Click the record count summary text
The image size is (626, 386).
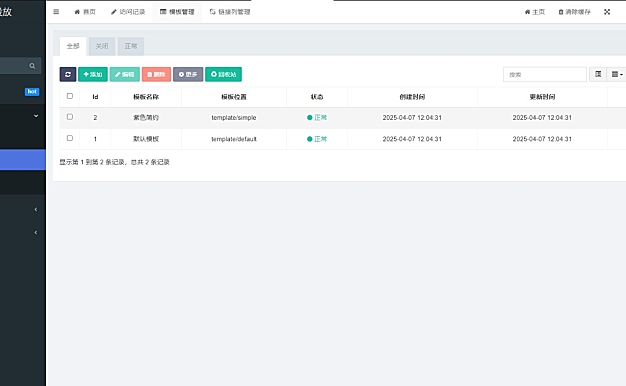pos(115,162)
